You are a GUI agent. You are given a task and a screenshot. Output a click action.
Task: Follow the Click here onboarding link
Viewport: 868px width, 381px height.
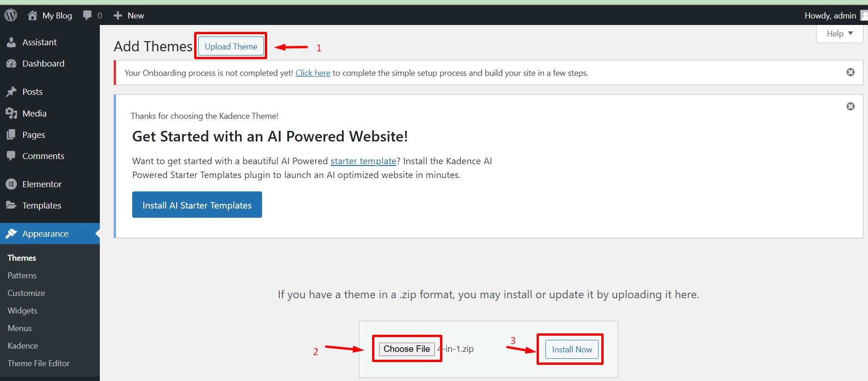(313, 73)
